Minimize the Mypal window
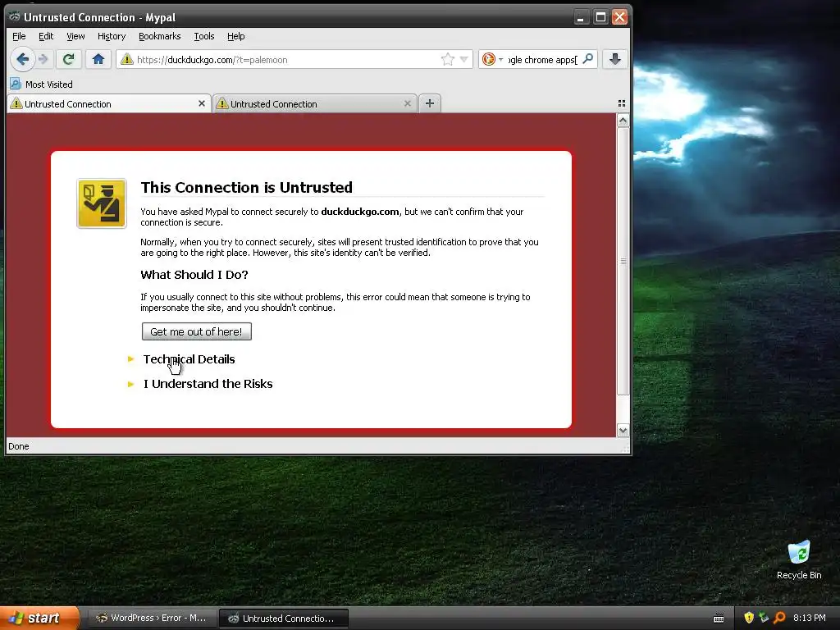Screen dimensions: 840x630 (581, 17)
